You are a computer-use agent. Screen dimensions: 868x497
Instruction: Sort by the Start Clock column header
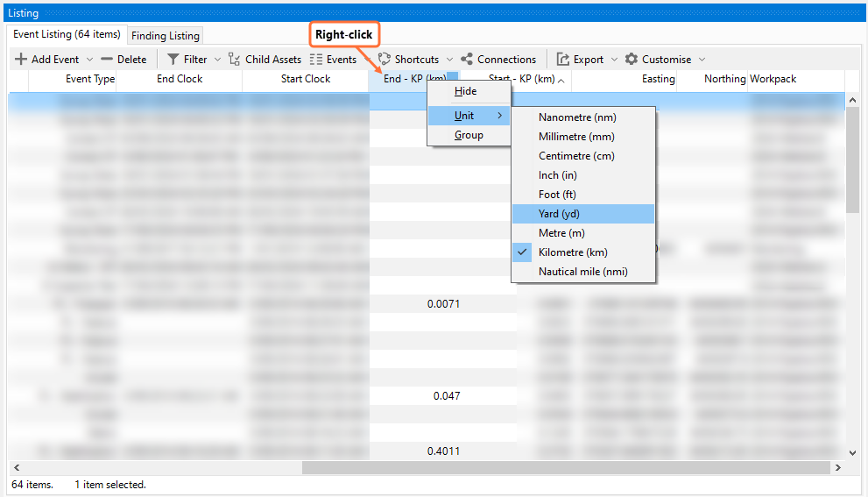pyautogui.click(x=306, y=79)
